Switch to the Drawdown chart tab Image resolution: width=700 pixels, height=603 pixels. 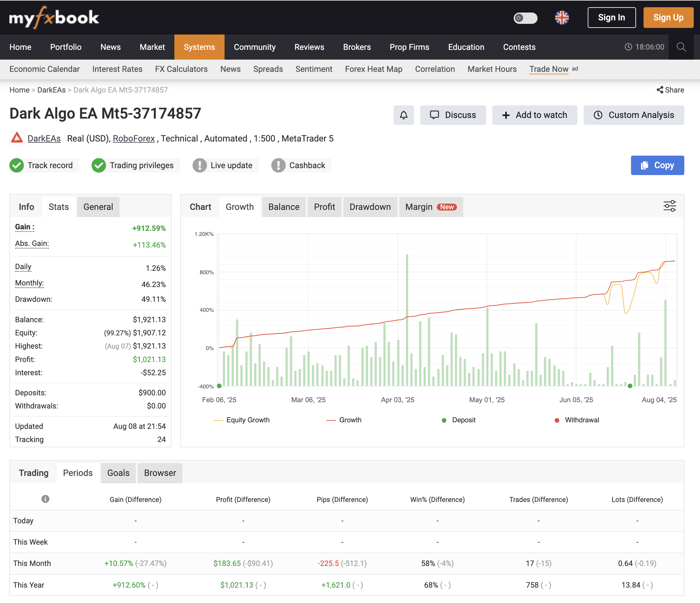click(x=369, y=207)
